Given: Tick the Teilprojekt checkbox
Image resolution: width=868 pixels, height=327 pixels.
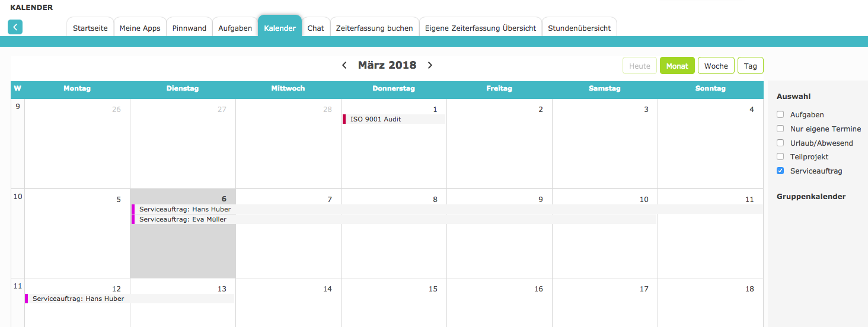Looking at the screenshot, I should click(x=781, y=156).
